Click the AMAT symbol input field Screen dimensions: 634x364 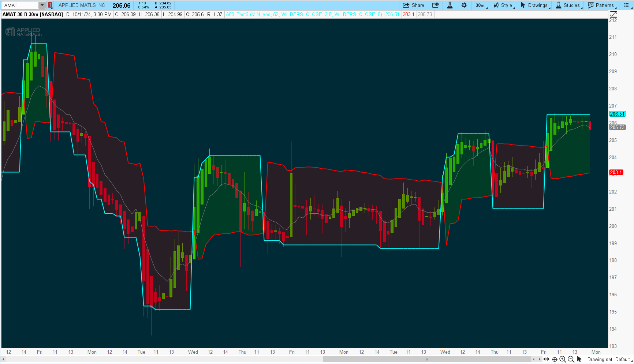point(20,5)
